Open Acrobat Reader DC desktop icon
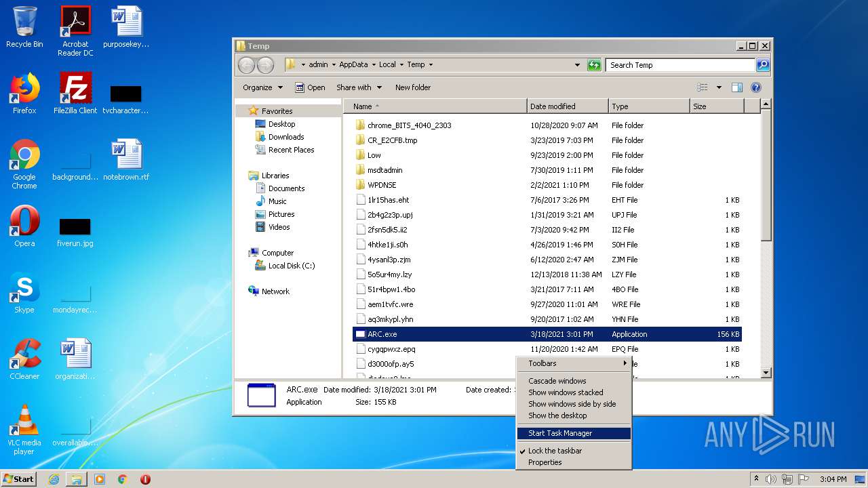Viewport: 868px width, 488px height. pyautogui.click(x=75, y=31)
